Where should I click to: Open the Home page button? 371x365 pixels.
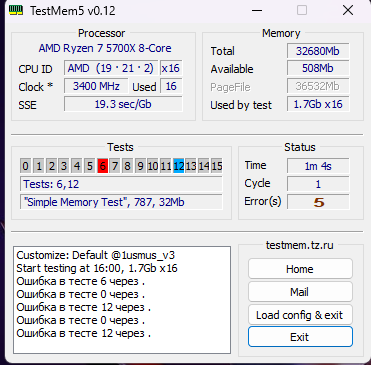(x=300, y=269)
